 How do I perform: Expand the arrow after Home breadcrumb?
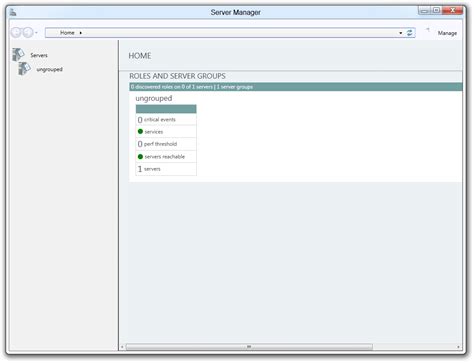(x=81, y=33)
